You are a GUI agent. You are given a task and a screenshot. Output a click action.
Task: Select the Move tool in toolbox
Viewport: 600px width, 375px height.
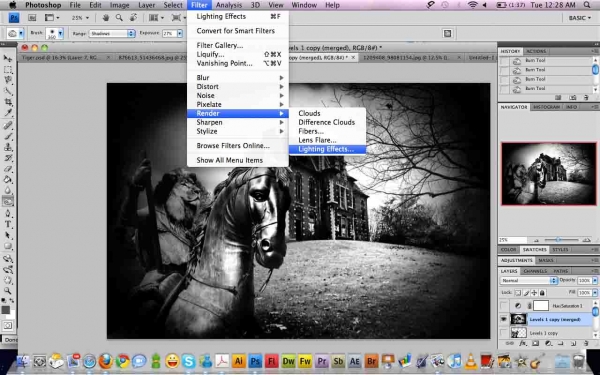tap(8, 58)
